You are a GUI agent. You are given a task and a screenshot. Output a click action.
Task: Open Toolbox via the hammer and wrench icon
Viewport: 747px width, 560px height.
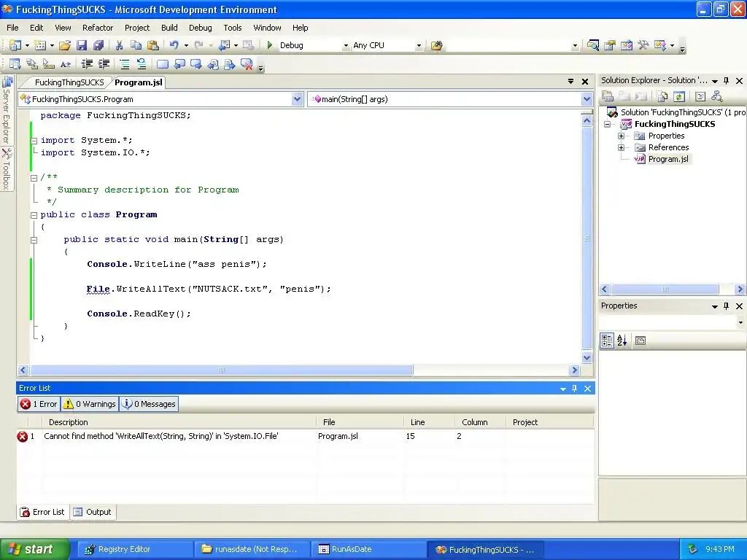pos(643,45)
